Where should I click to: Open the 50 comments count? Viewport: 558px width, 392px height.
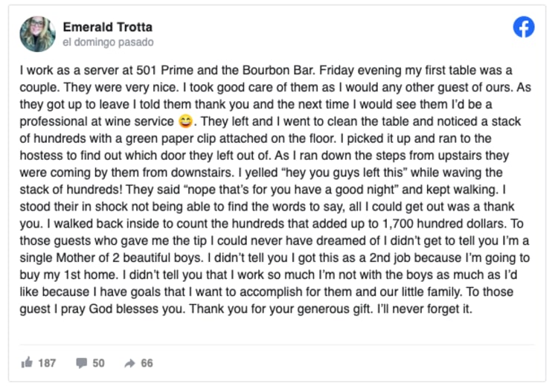click(98, 363)
